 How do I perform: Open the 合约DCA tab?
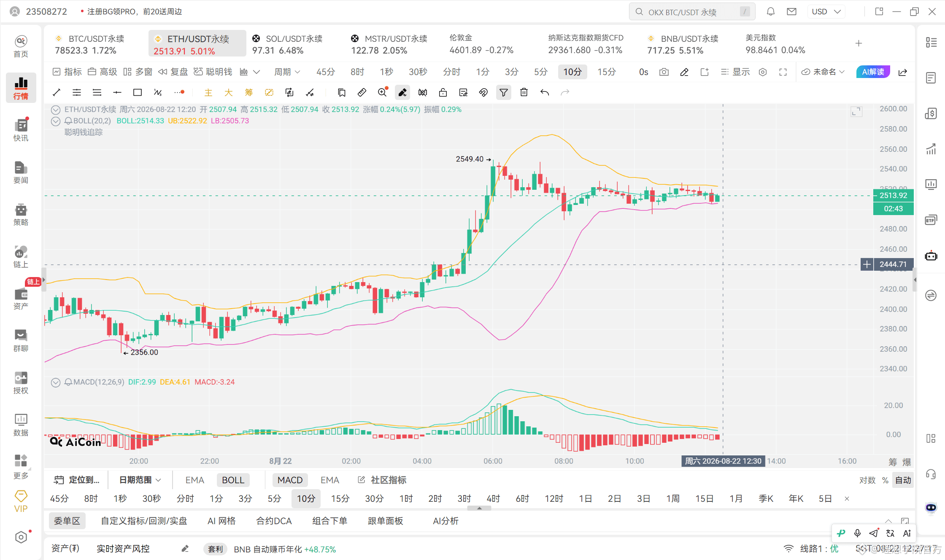click(274, 521)
